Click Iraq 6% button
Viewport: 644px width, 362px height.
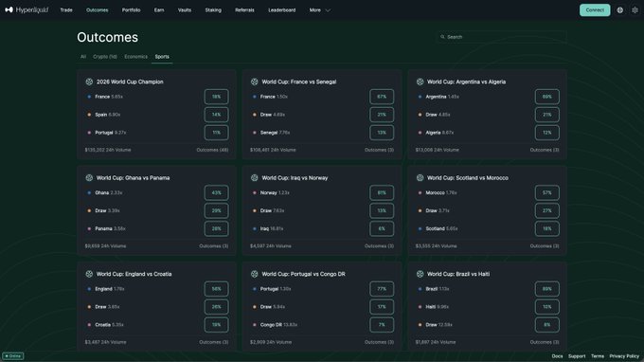click(382, 229)
